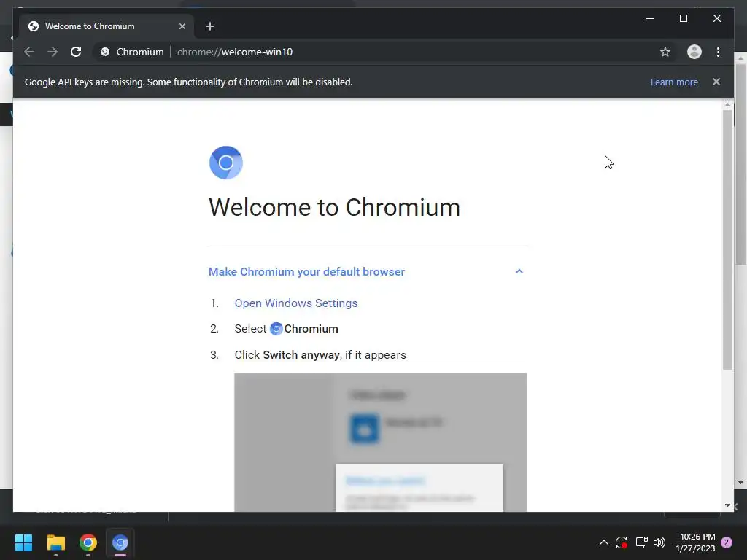Open the three-dot Chromium menu
747x560 pixels.
tap(718, 52)
